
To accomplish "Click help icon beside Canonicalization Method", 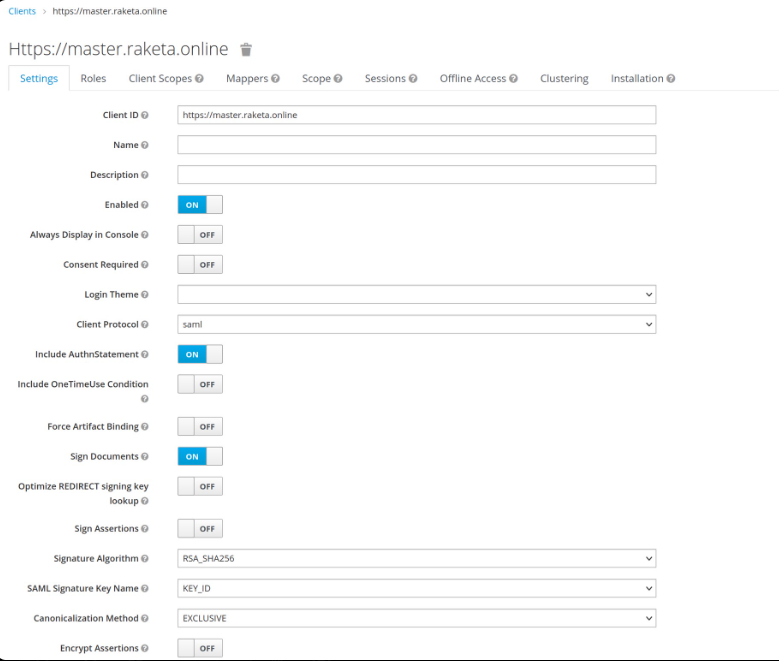I will pyautogui.click(x=145, y=618).
